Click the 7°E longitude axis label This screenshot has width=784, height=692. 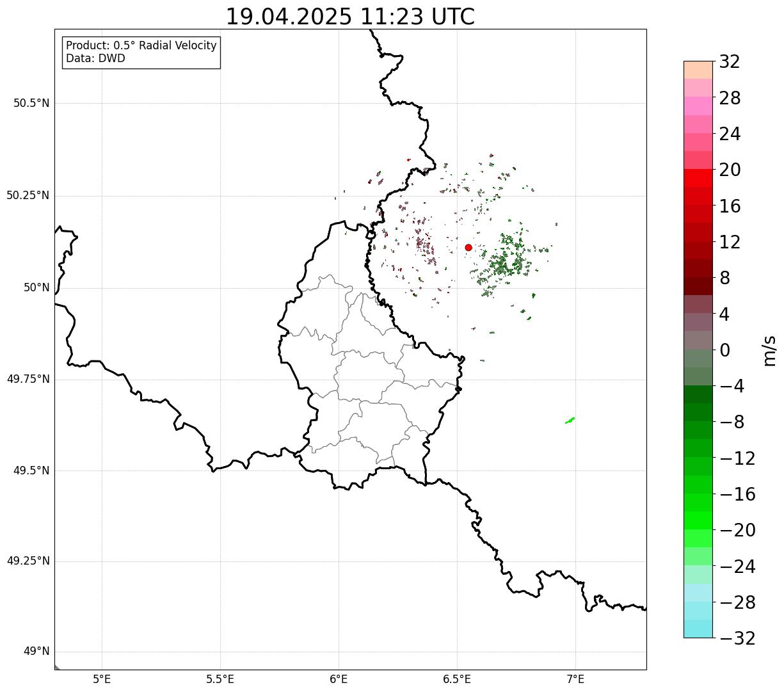[x=575, y=679]
